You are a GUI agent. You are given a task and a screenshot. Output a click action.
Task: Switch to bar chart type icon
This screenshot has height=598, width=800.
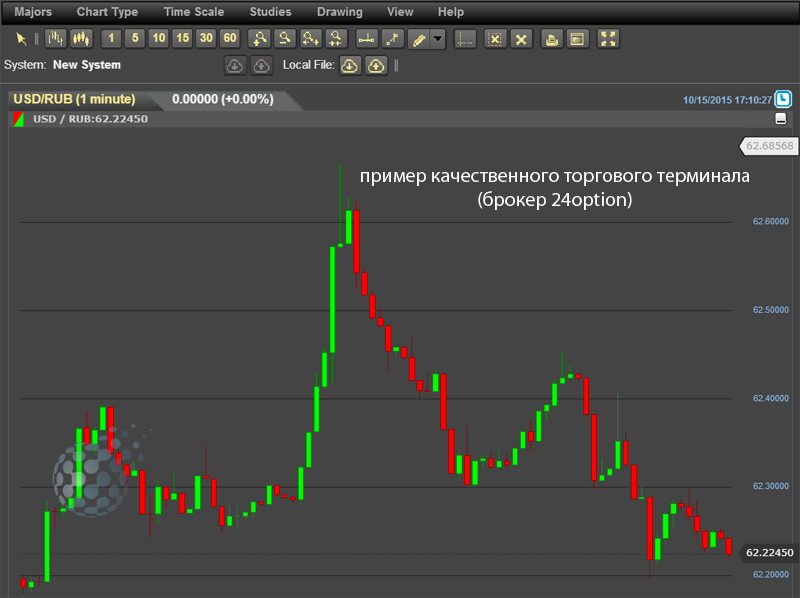click(56, 39)
